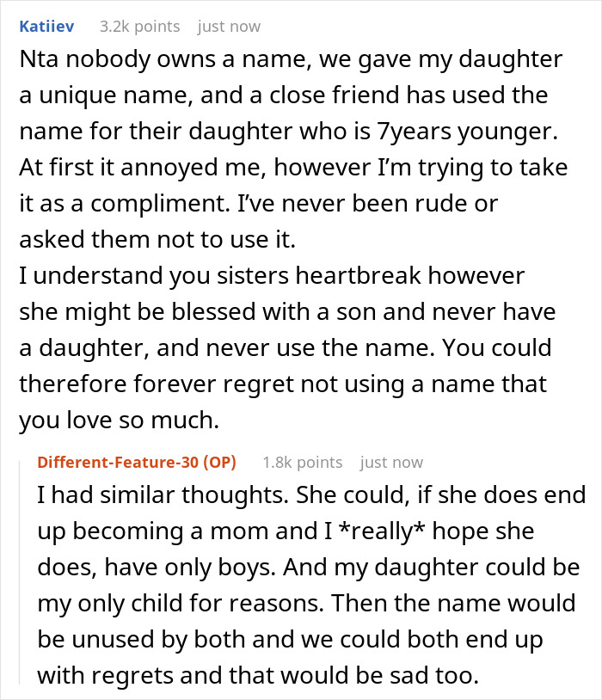Viewport: 602px width, 700px height.
Task: Click Katiiev's comment 'just now' timestamp
Action: [x=229, y=27]
